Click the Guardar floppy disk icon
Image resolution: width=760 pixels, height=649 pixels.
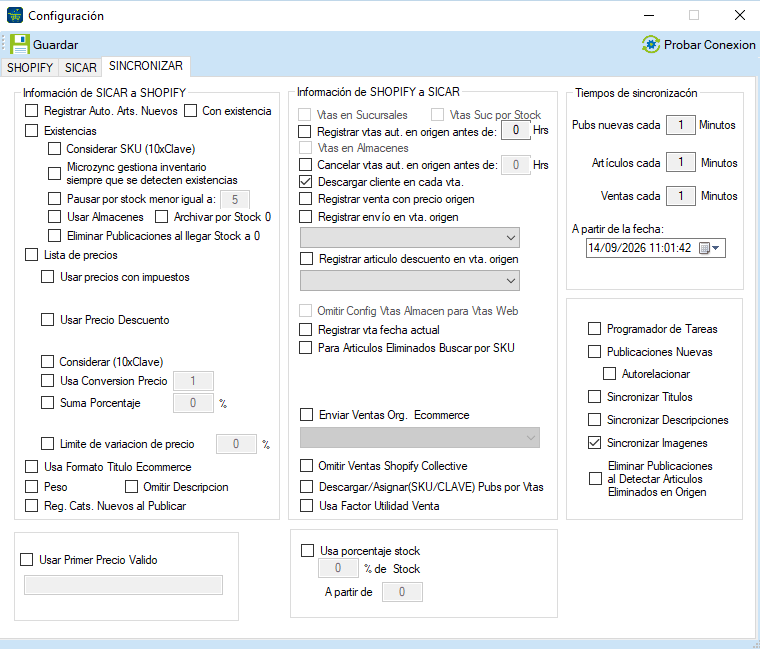point(20,45)
